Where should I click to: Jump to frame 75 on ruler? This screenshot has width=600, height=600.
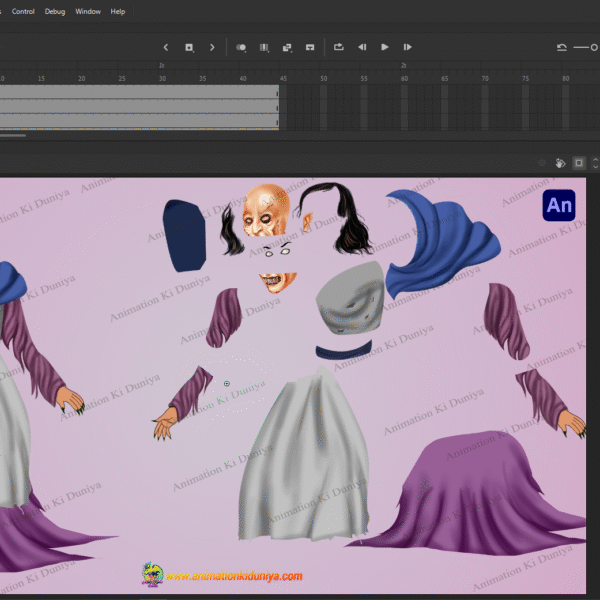tap(525, 78)
